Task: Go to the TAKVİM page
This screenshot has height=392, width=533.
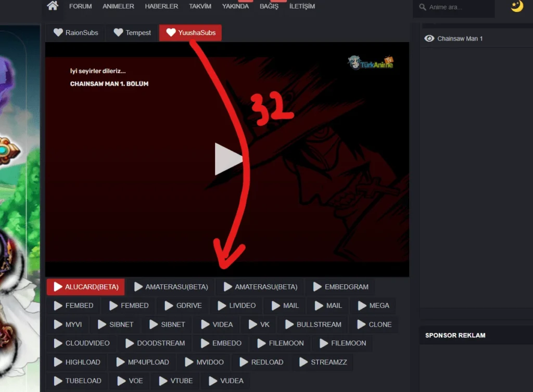Action: (x=200, y=6)
